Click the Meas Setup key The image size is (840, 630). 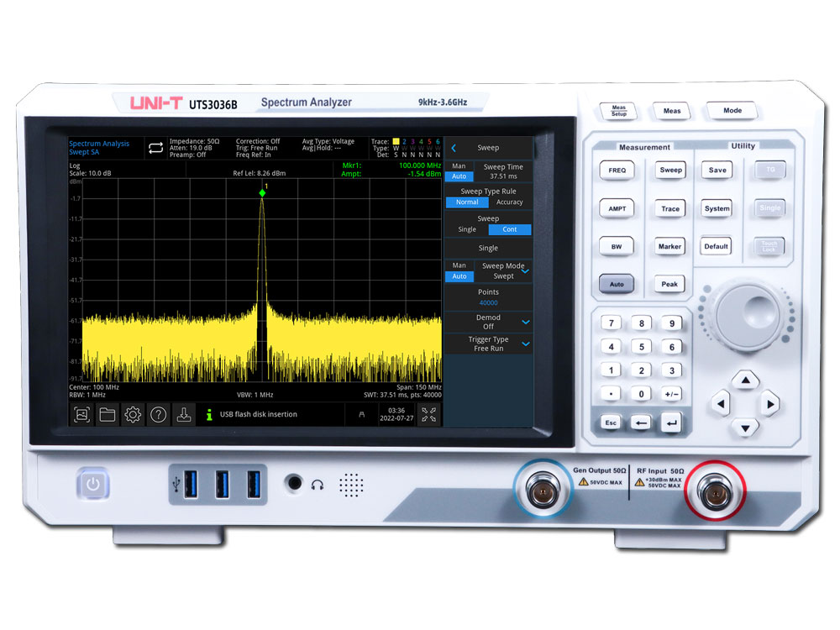click(618, 111)
